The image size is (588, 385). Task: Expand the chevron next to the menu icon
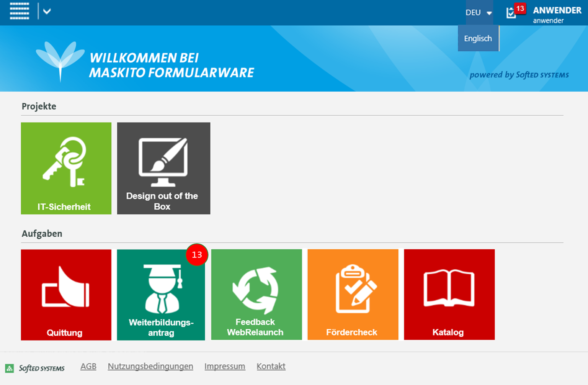47,11
